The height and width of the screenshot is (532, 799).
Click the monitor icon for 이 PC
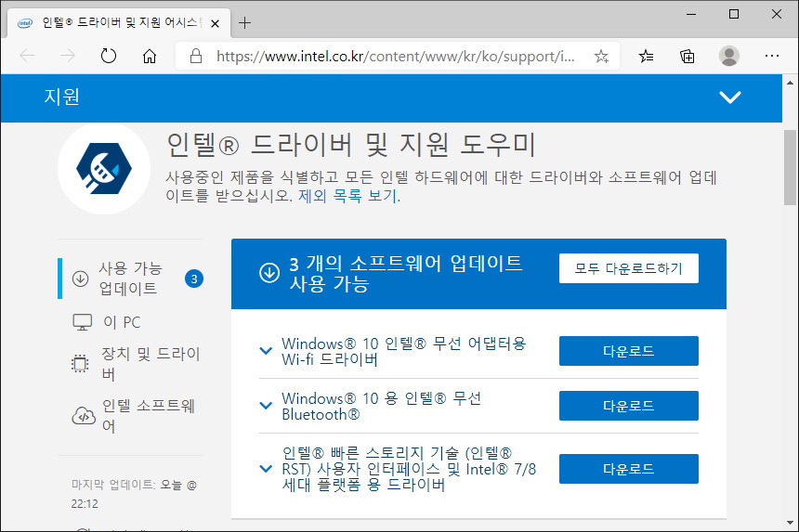pos(82,322)
